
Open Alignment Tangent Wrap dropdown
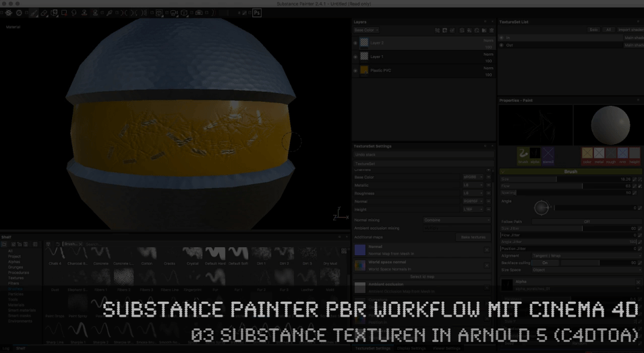click(x=587, y=256)
